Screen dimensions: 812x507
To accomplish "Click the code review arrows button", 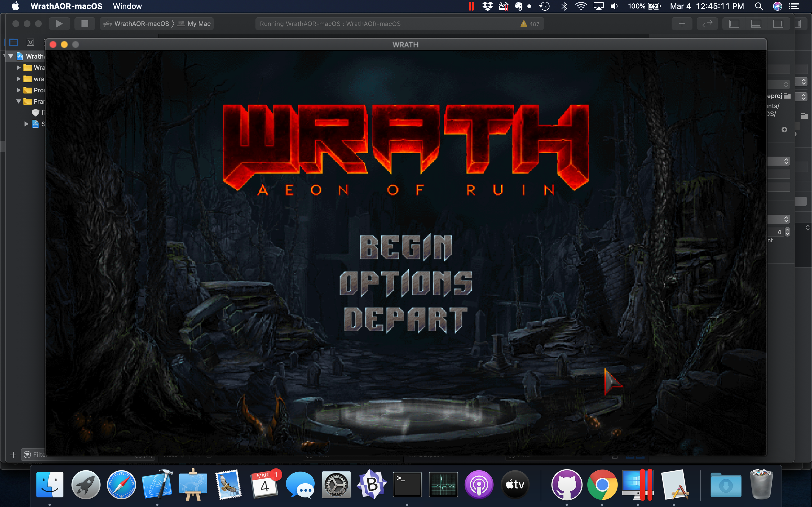I will point(707,24).
